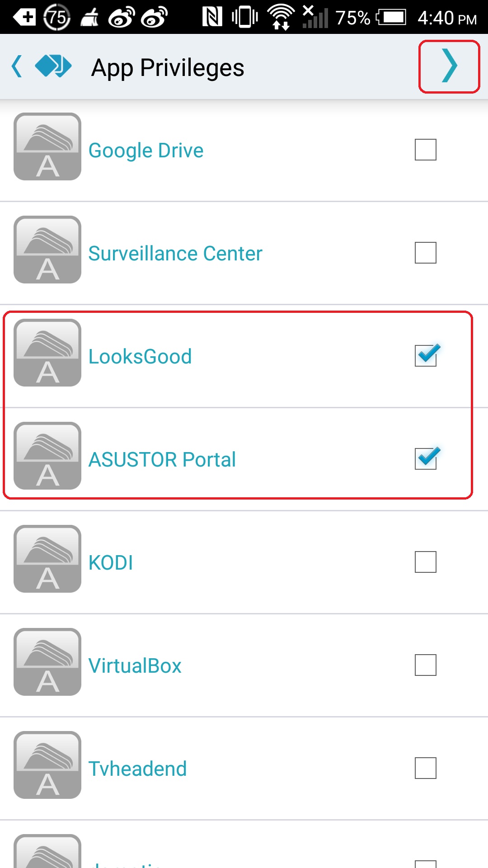
Task: Tap the VirtualBox app icon
Action: click(47, 662)
